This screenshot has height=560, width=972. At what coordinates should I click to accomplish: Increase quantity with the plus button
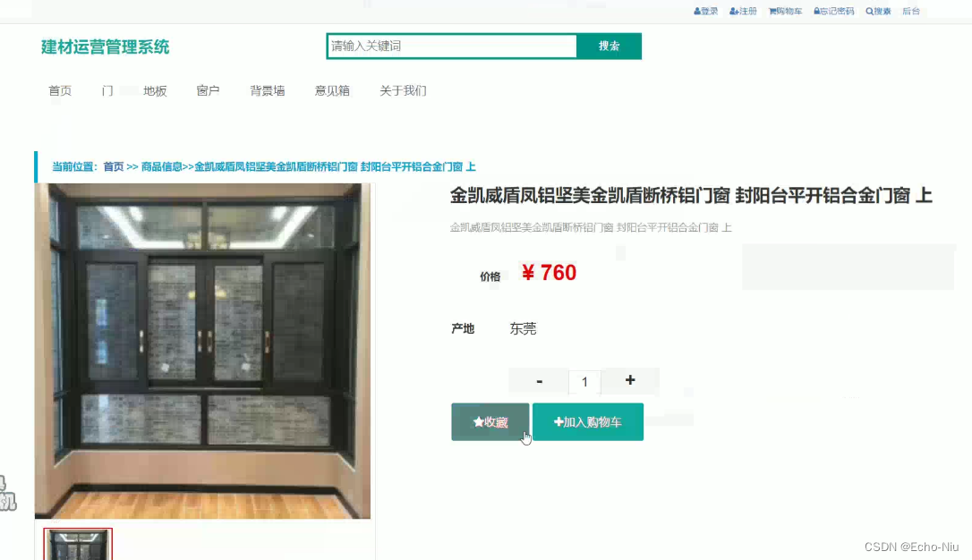pos(630,380)
